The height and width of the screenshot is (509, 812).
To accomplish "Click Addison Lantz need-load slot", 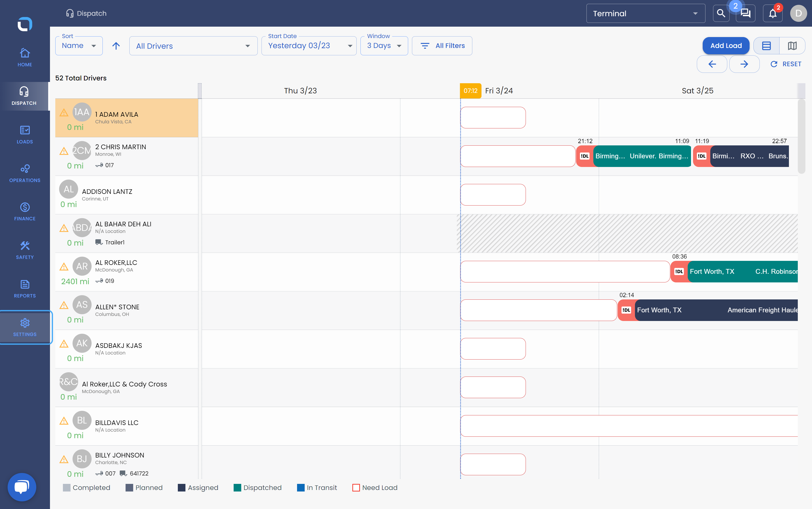I will (493, 195).
